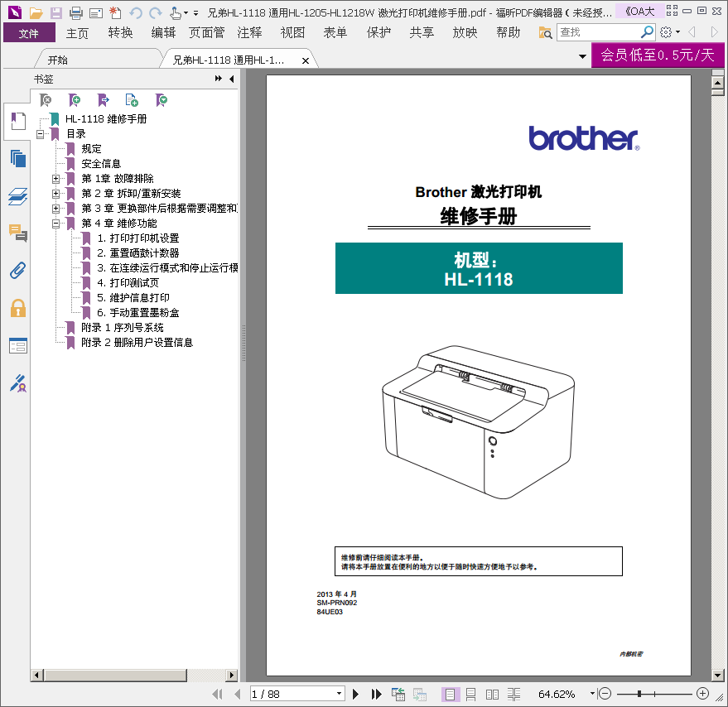Expand the 第 3 章 bookmark node
The width and height of the screenshot is (728, 707).
[55, 209]
